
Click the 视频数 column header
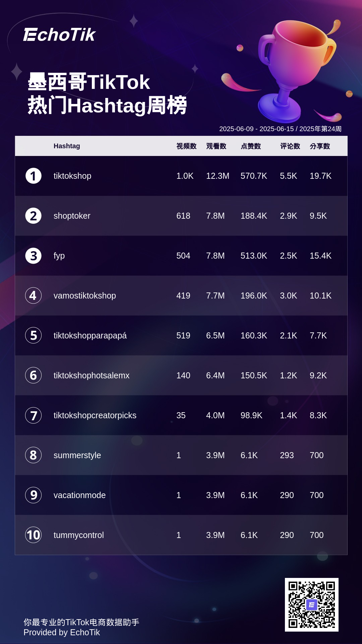(186, 146)
